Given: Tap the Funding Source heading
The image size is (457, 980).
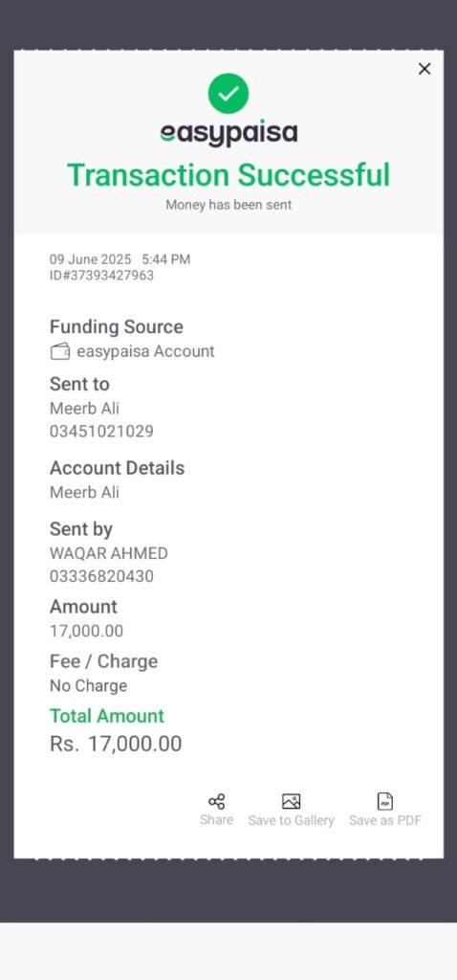Looking at the screenshot, I should tap(117, 327).
